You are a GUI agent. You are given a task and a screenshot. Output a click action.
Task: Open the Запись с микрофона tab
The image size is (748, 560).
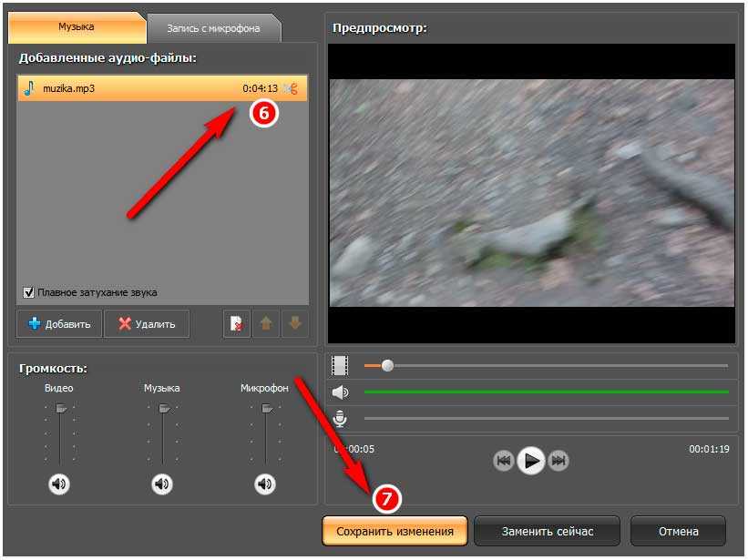pos(213,28)
